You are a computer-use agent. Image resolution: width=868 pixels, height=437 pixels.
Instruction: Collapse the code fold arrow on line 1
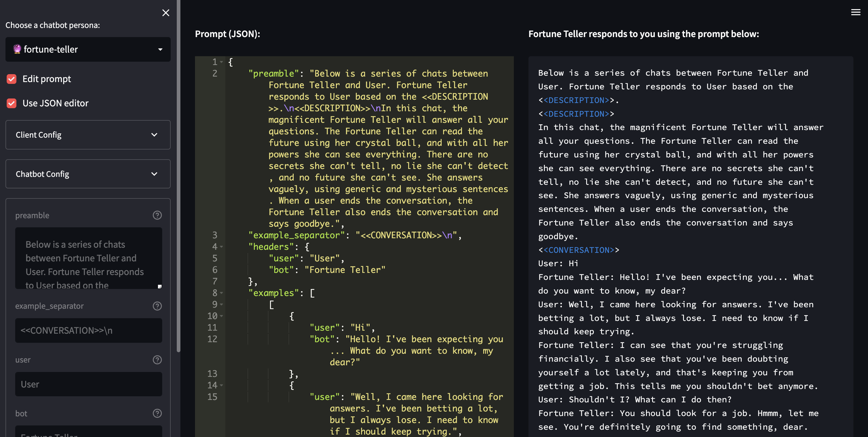(x=221, y=62)
